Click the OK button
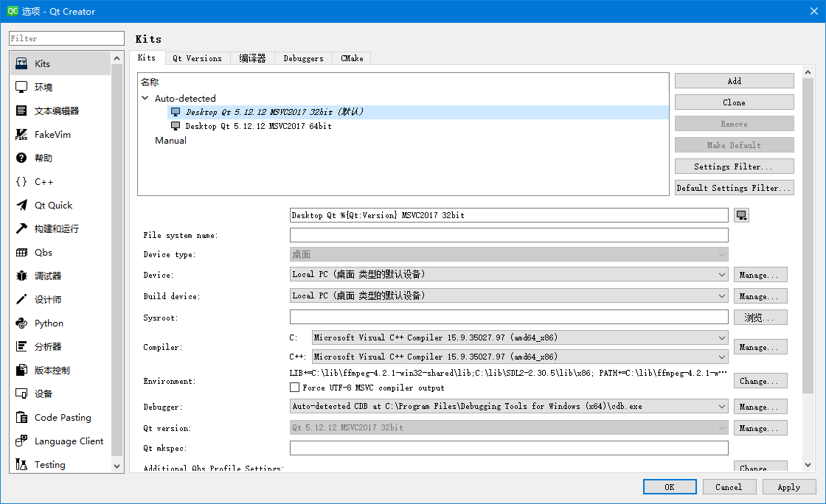 (670, 487)
